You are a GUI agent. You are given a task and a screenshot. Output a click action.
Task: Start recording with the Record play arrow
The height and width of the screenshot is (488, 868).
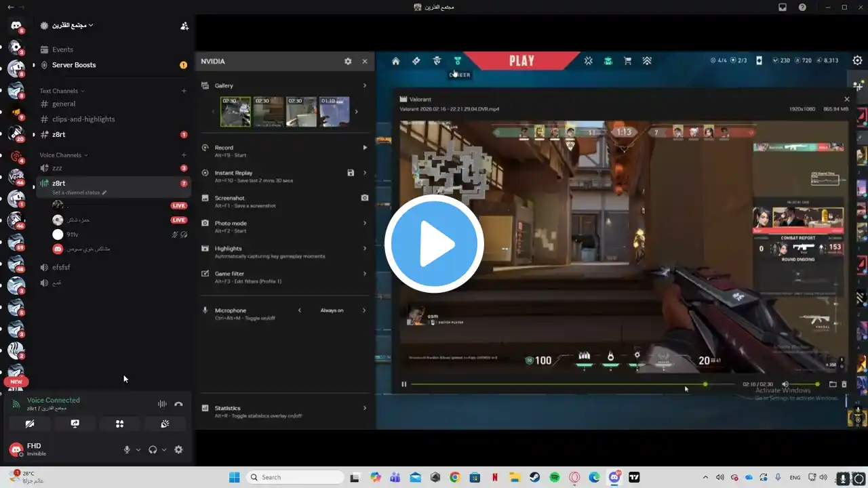(x=365, y=147)
